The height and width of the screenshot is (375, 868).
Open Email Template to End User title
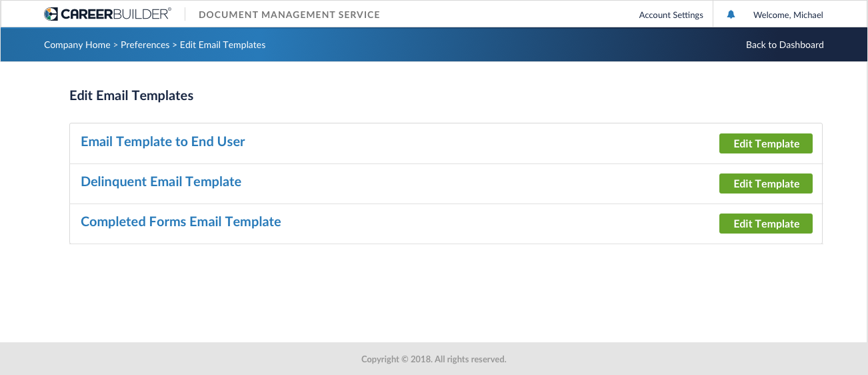click(163, 141)
